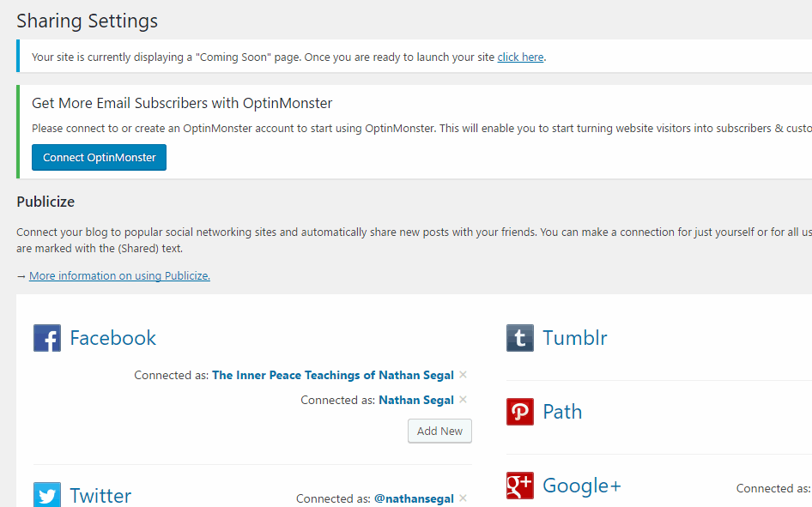The height and width of the screenshot is (507, 812).
Task: Disconnect the @nathansegal Twitter account
Action: coord(464,498)
